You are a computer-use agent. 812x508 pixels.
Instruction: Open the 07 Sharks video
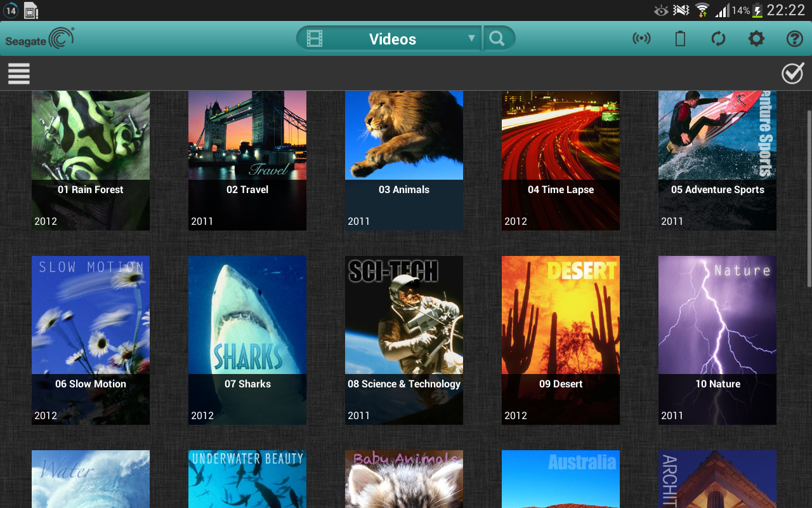[247, 340]
